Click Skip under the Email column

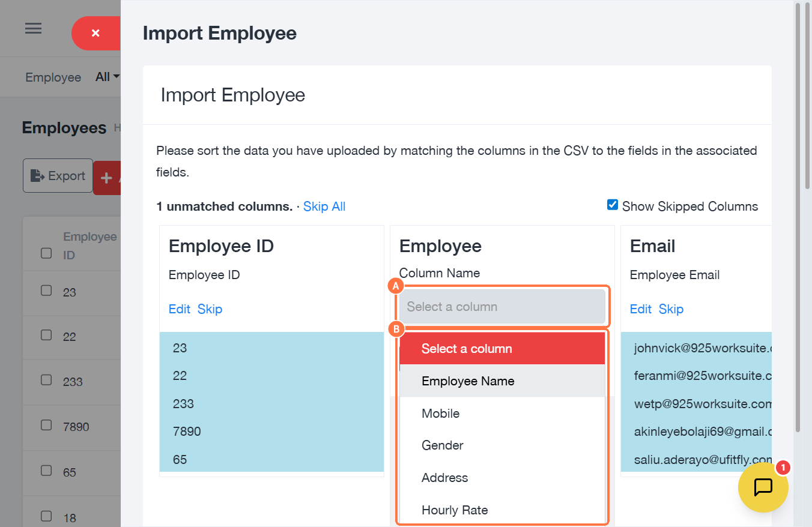click(671, 309)
